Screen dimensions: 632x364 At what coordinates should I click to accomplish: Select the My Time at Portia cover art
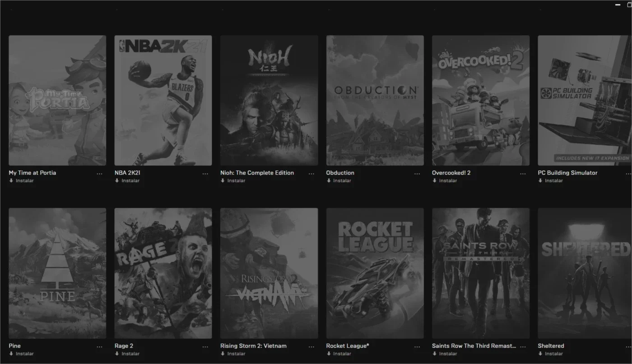[x=57, y=101]
